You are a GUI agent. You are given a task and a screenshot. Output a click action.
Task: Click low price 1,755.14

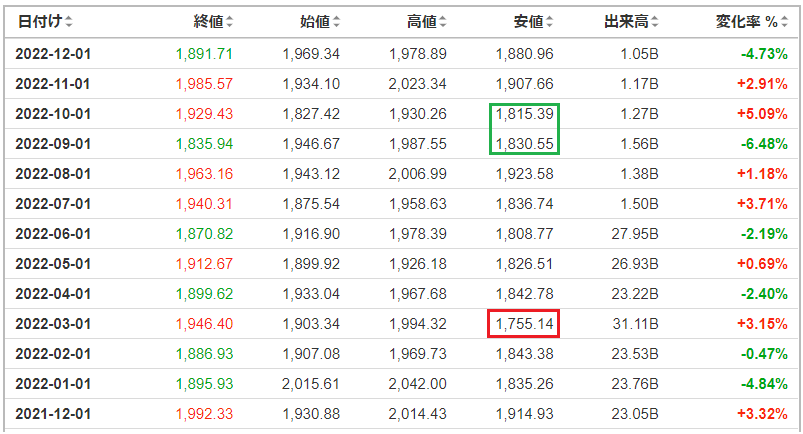click(524, 324)
